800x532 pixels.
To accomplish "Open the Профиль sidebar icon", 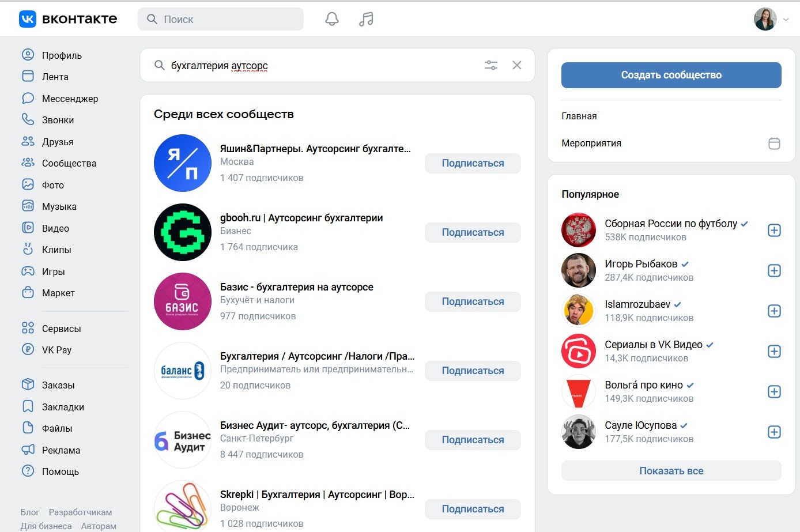I will 28,55.
